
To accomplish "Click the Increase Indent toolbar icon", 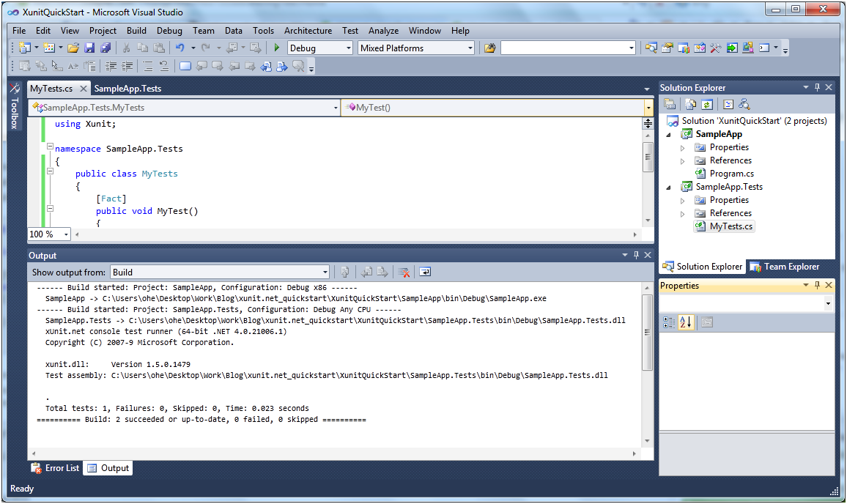I will [x=127, y=66].
